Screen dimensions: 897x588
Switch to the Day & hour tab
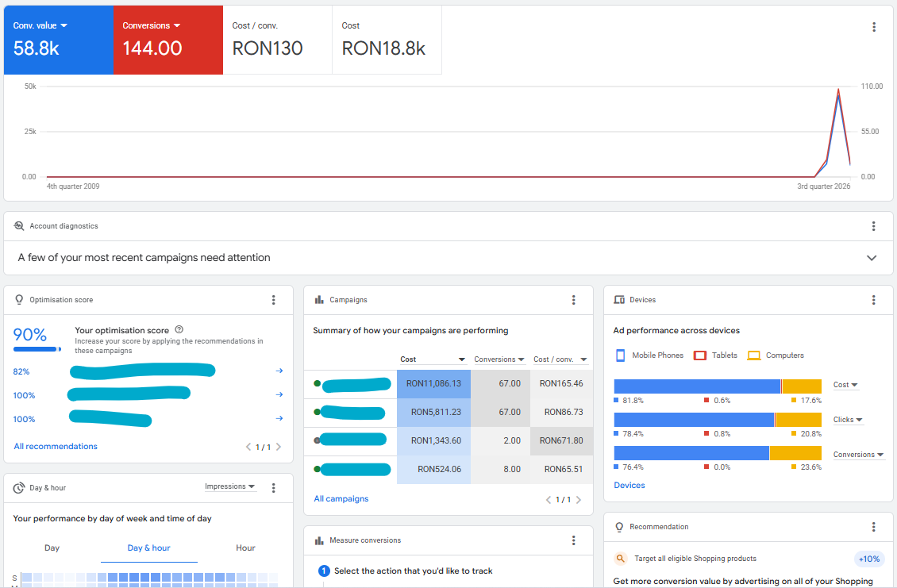coord(148,548)
